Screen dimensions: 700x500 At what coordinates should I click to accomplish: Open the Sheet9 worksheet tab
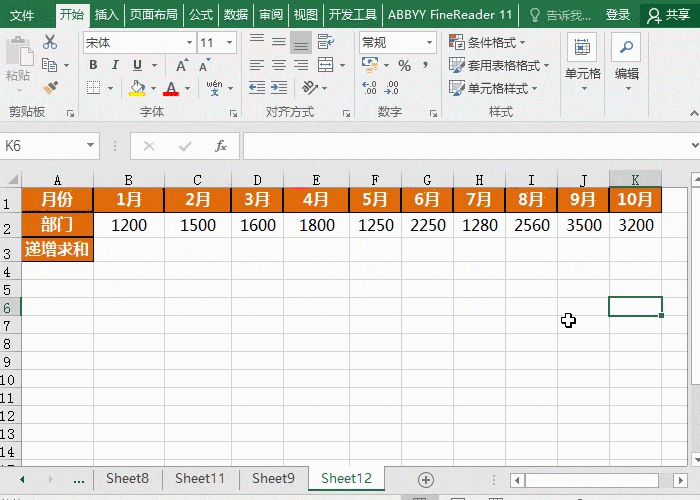273,479
